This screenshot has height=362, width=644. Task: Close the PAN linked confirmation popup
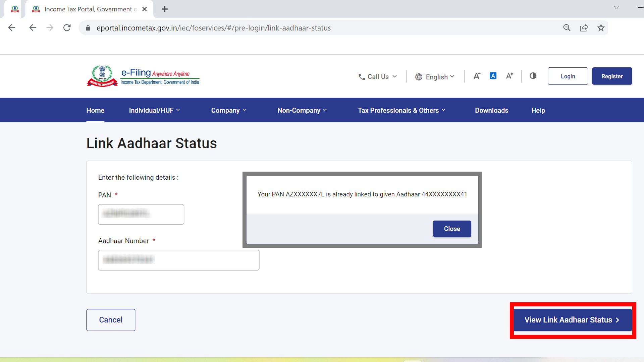coord(452,229)
